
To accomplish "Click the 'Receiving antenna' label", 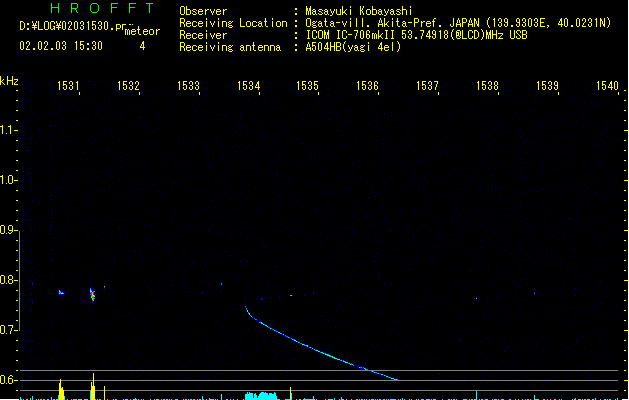I will [x=230, y=47].
